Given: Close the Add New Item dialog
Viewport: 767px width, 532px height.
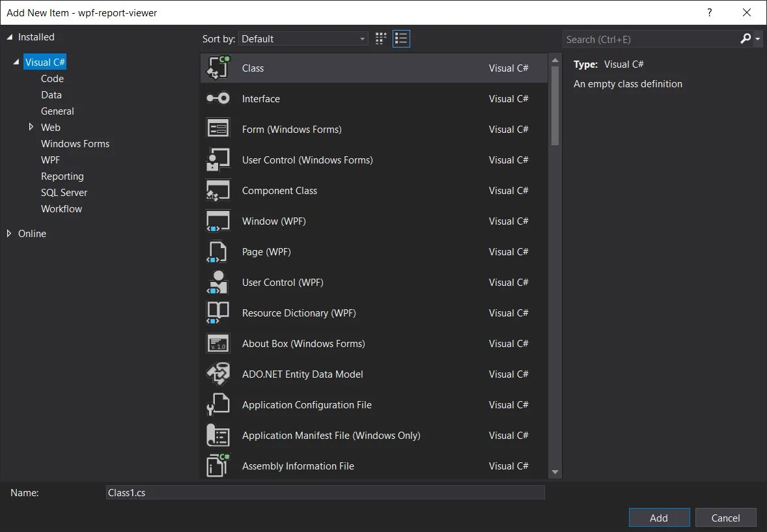Looking at the screenshot, I should tap(747, 12).
